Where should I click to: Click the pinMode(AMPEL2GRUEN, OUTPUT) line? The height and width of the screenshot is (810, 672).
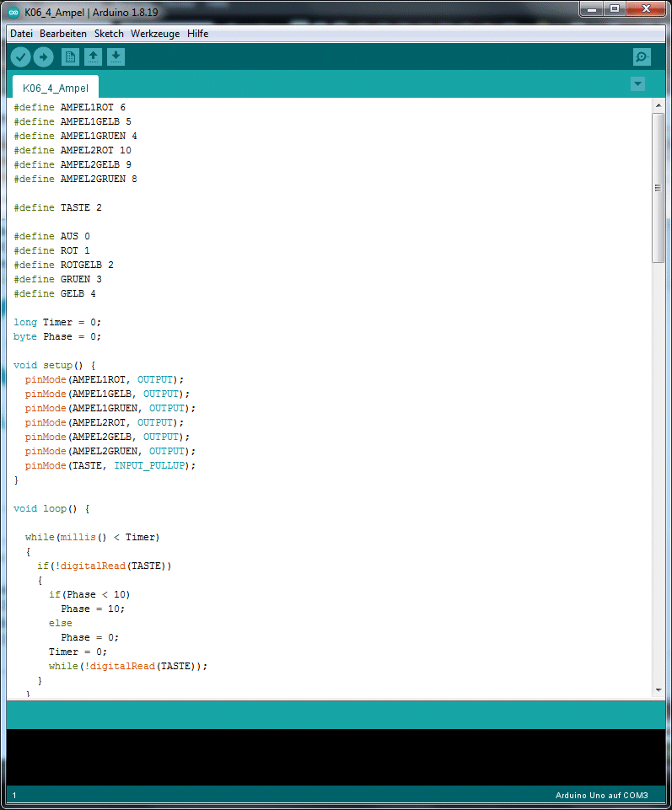coord(110,451)
